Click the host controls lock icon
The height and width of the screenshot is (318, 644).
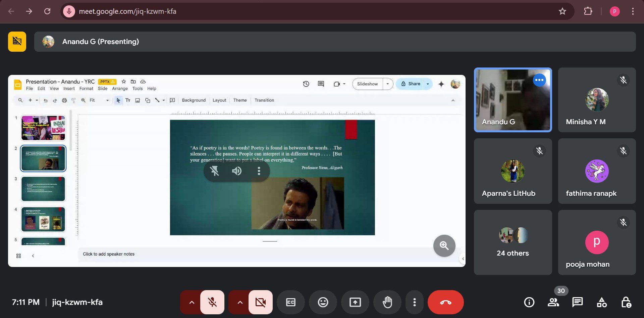coord(626,302)
